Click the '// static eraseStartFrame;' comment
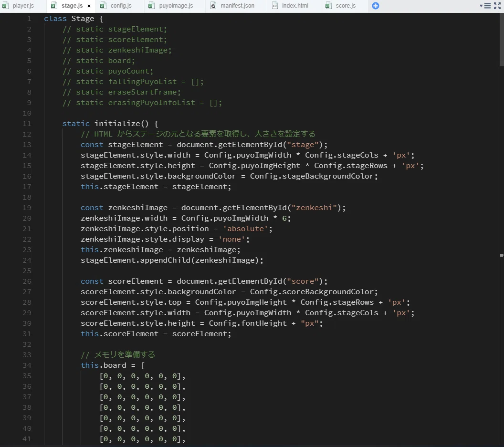The height and width of the screenshot is (447, 504). [x=122, y=92]
